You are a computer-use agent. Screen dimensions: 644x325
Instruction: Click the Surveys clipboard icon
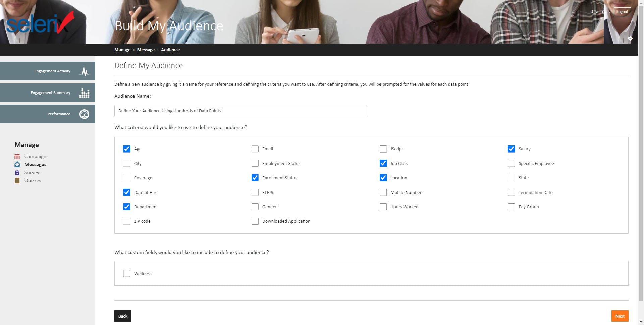(17, 173)
